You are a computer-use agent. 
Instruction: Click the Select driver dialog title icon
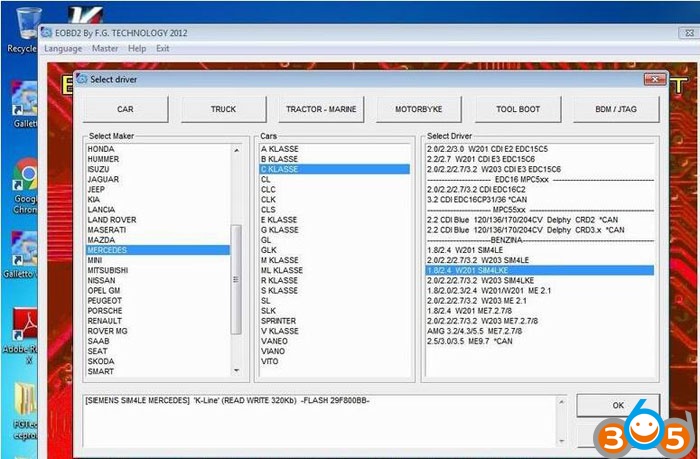pos(82,79)
